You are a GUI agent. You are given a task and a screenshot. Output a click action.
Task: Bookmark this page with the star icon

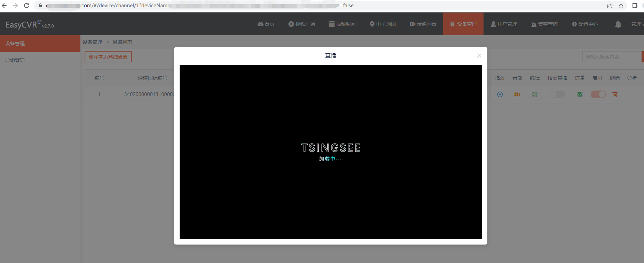621,6
